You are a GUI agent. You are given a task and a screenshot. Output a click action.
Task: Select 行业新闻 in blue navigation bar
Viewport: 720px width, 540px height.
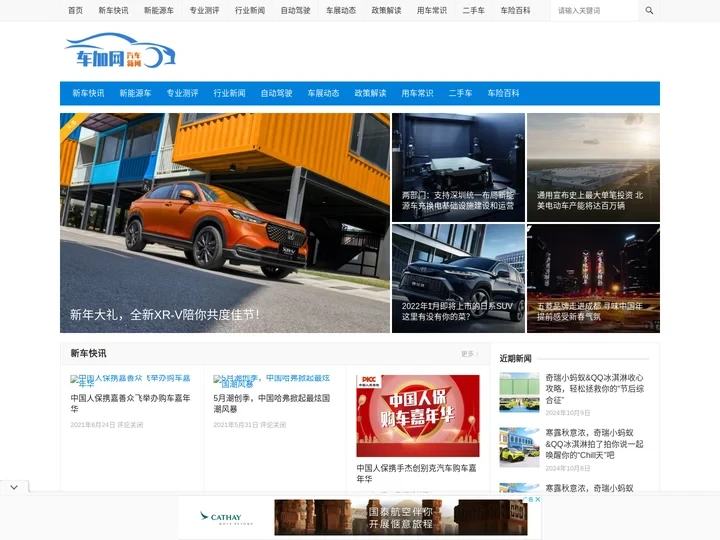tap(229, 93)
